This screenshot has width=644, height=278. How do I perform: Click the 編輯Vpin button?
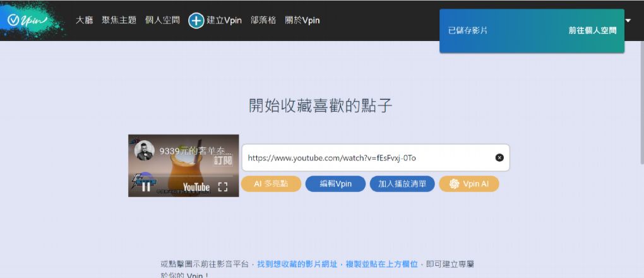(335, 184)
